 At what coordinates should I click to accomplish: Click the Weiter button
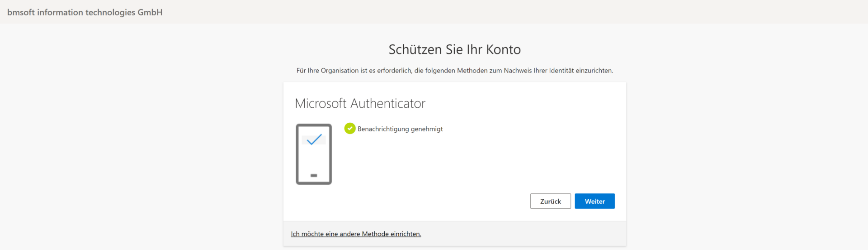coord(594,201)
